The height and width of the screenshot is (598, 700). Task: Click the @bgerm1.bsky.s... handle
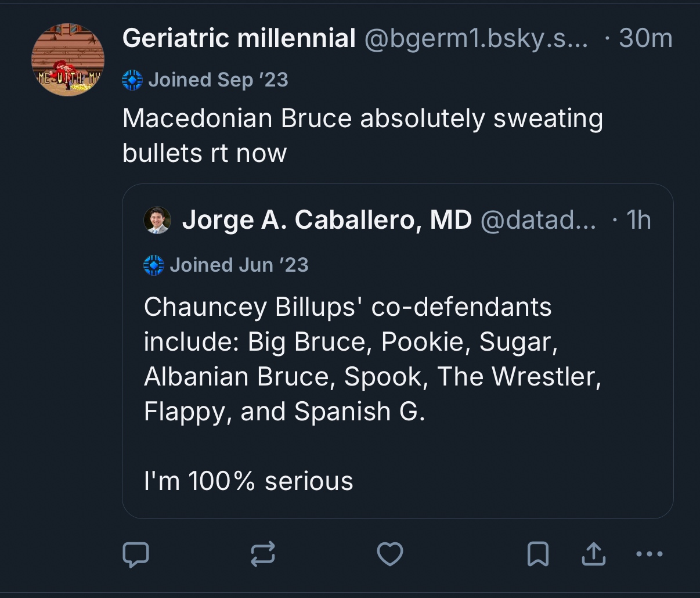476,39
